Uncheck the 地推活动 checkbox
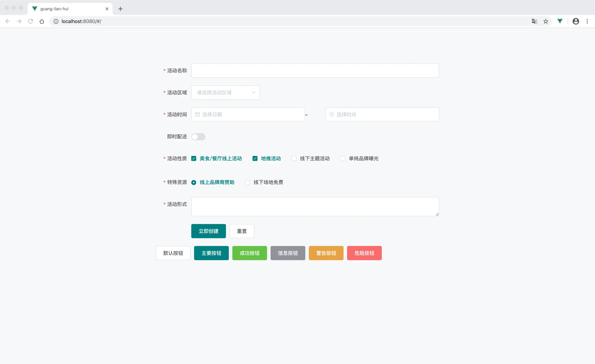This screenshot has height=364, width=595. click(x=255, y=158)
